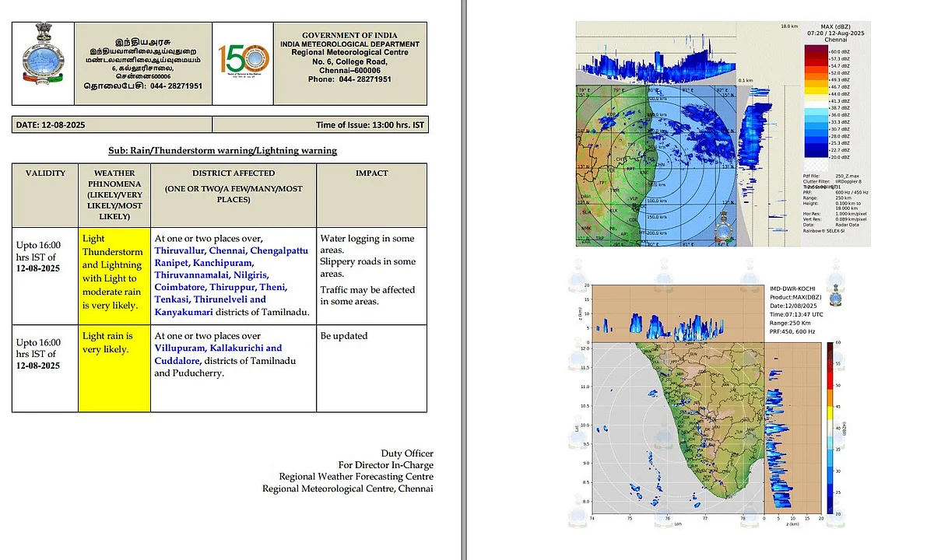This screenshot has height=560, width=934.
Task: Click 'Range:250 Km' on the Kochi radar
Action: coord(790,322)
